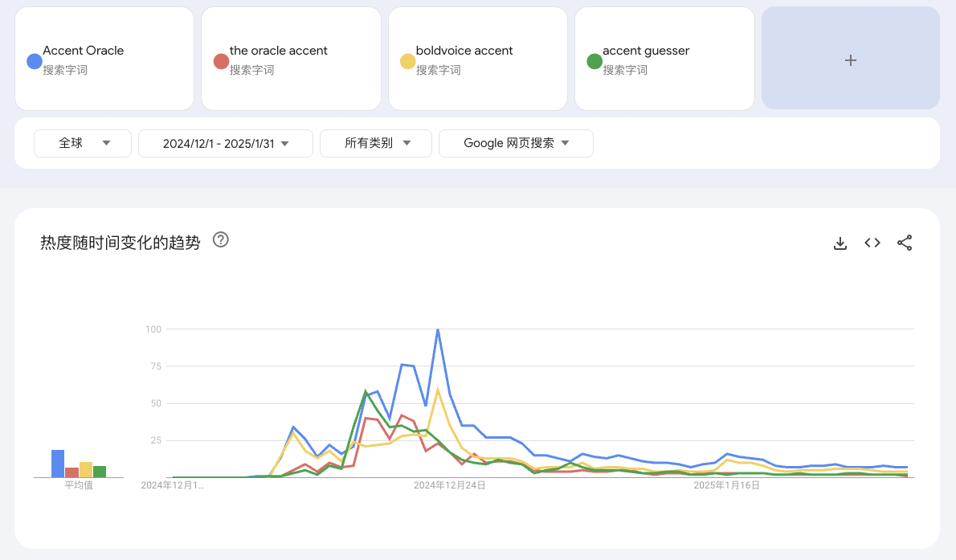Image resolution: width=956 pixels, height=560 pixels.
Task: Edit the 'the oracle accent' term card
Action: click(x=291, y=59)
